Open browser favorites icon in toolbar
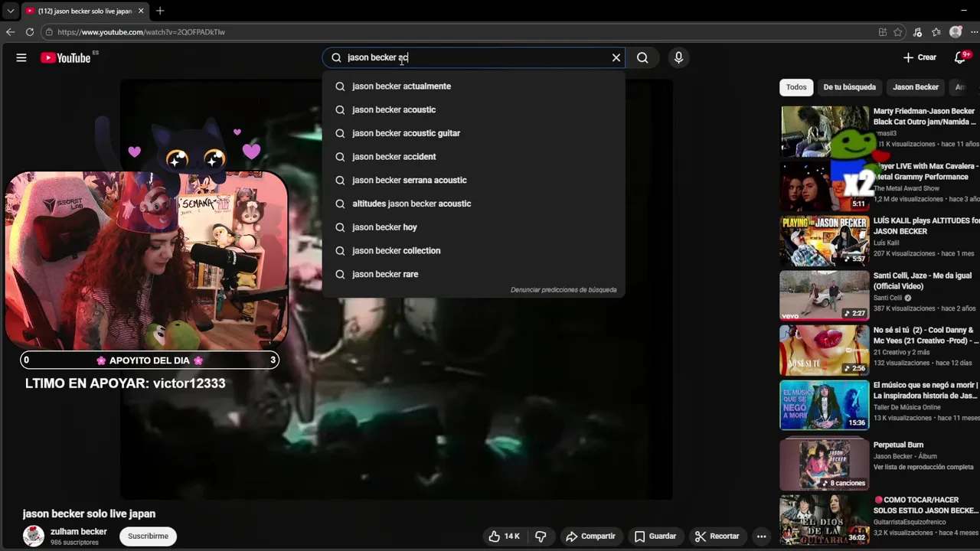The height and width of the screenshot is (551, 980). [936, 32]
